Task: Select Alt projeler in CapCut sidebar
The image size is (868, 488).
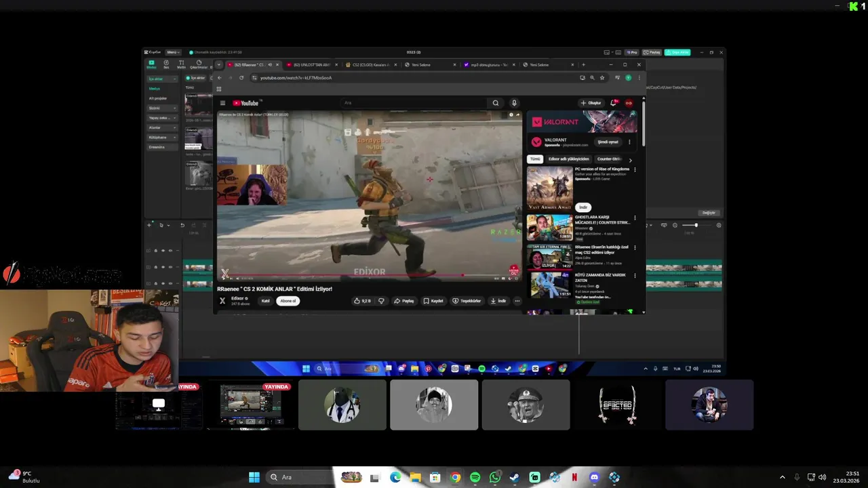Action: [x=157, y=98]
